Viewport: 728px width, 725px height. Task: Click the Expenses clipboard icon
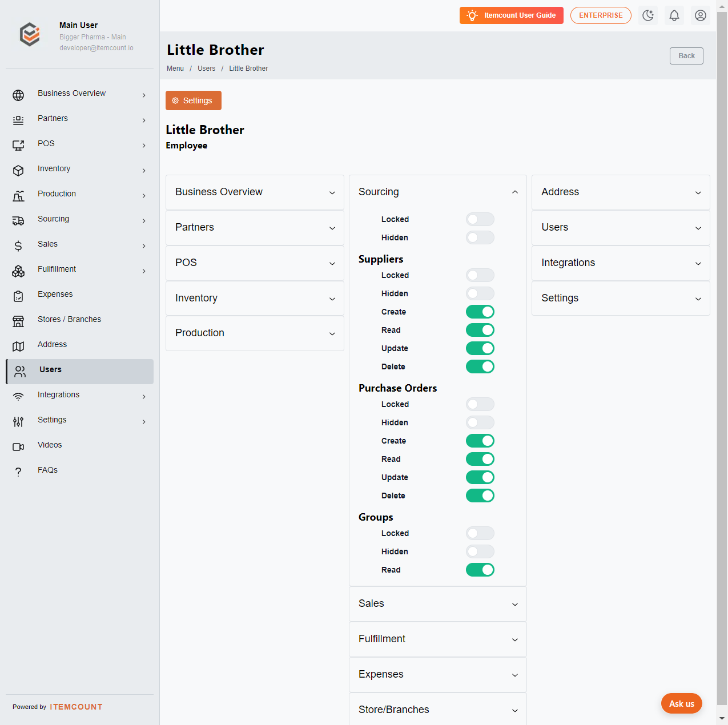tap(18, 296)
